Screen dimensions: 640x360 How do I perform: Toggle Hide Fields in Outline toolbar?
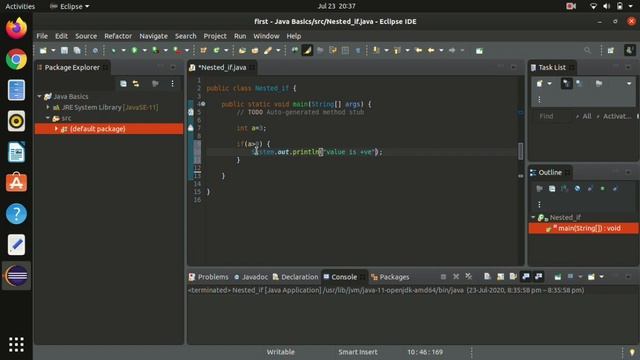click(577, 189)
